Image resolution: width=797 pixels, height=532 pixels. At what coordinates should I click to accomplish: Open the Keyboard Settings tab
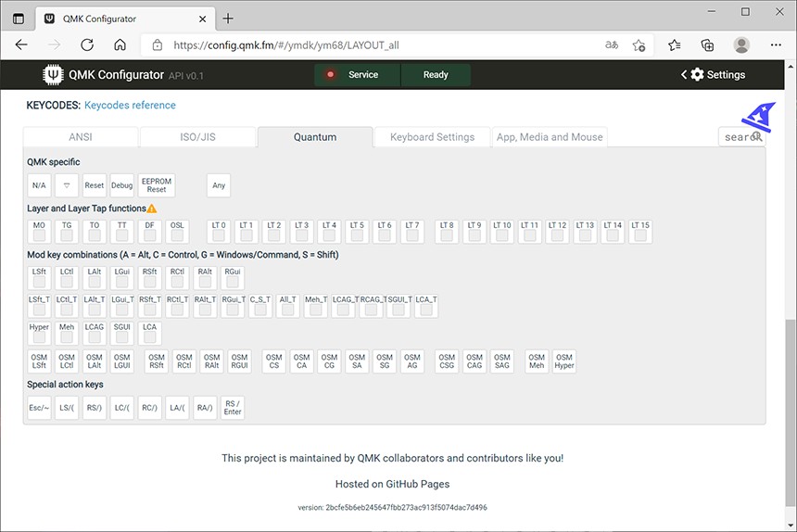click(433, 136)
